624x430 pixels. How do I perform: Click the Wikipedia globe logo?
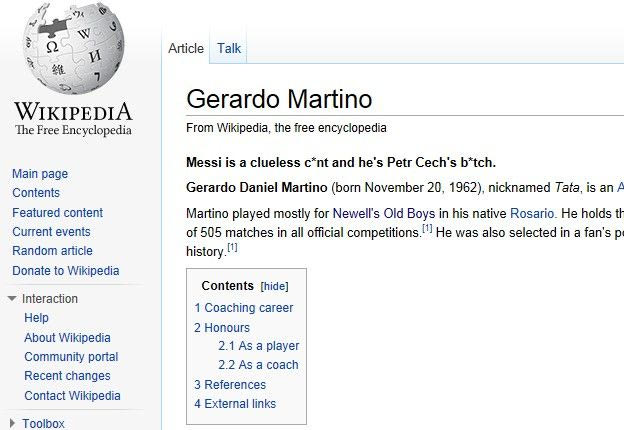pyautogui.click(x=74, y=48)
